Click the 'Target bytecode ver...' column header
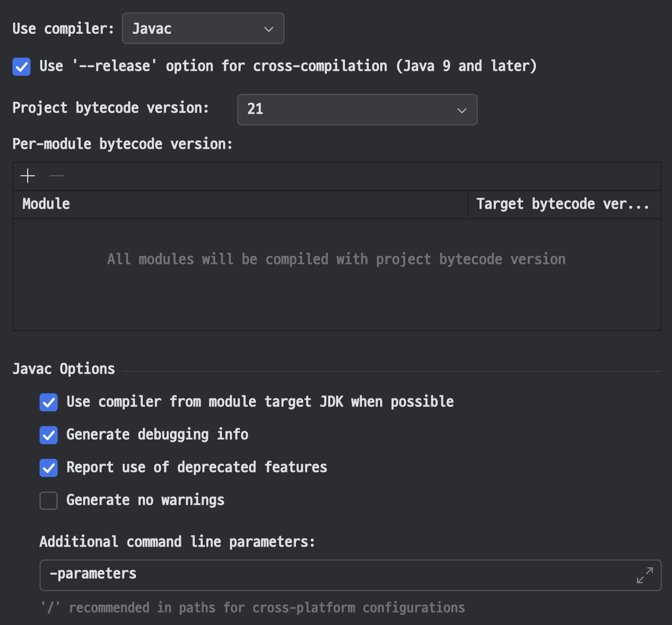Image resolution: width=672 pixels, height=625 pixels. coord(562,204)
